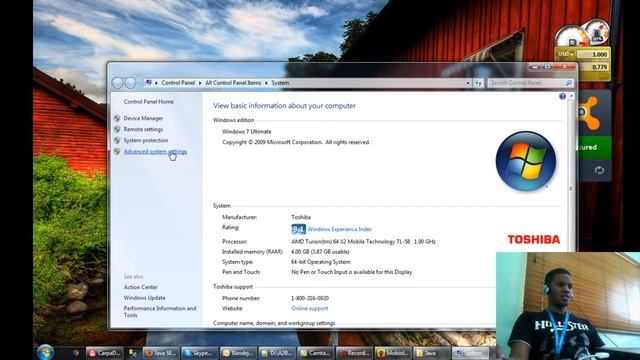This screenshot has height=360, width=640.
Task: Click the 0.779 value in currency gadget
Action: [593, 67]
